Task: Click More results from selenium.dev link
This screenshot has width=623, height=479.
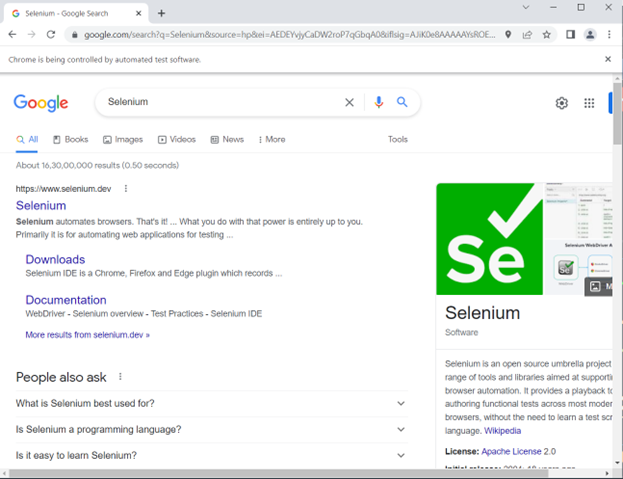Action: pyautogui.click(x=87, y=335)
